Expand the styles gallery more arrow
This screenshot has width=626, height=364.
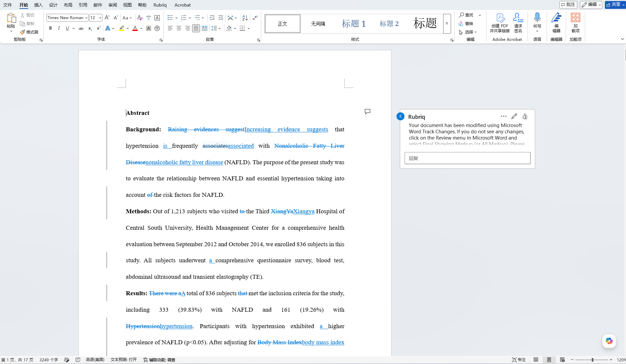coord(447,24)
